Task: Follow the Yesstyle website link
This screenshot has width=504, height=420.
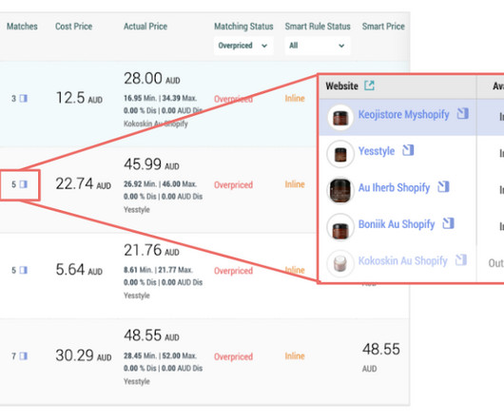Action: pyautogui.click(x=377, y=151)
